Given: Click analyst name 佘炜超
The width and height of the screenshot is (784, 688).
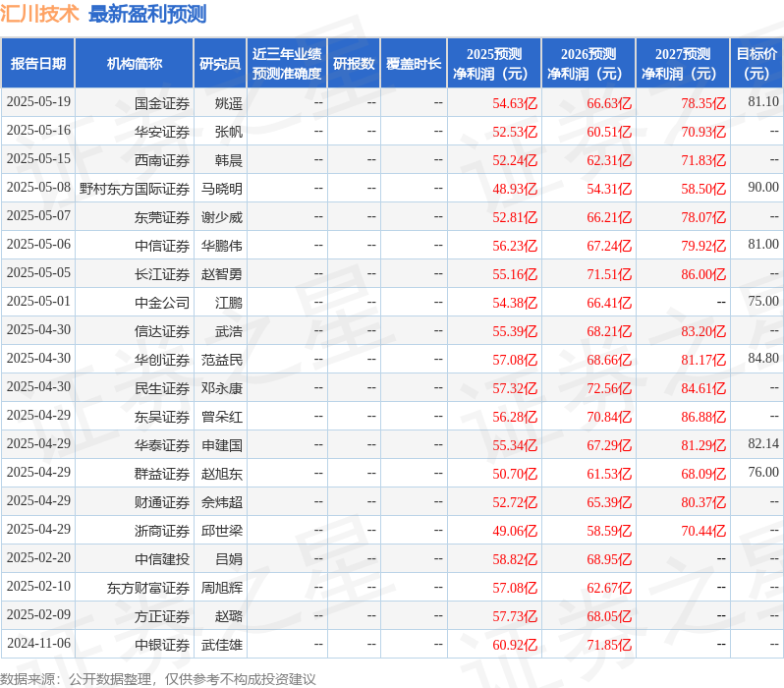Looking at the screenshot, I should click(x=222, y=503).
